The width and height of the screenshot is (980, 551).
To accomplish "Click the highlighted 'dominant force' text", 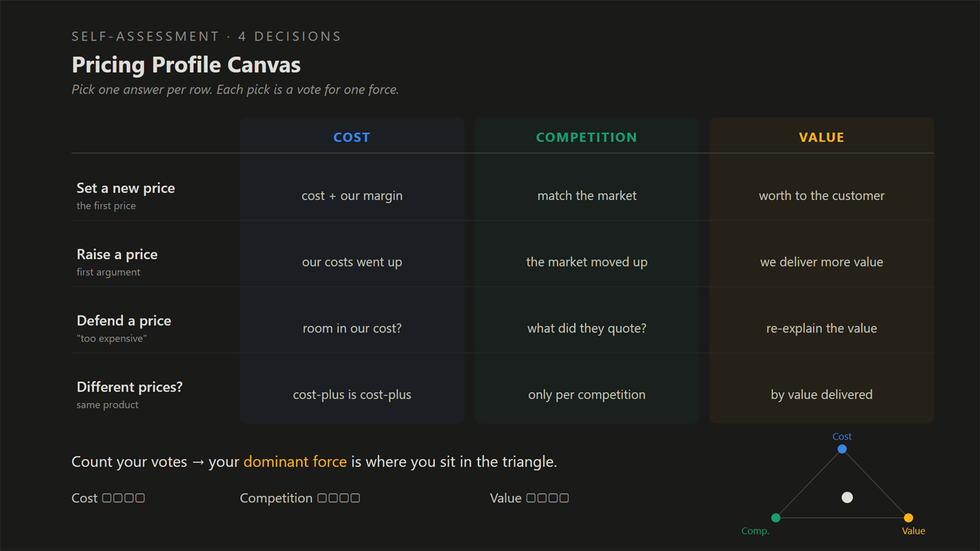I will tap(295, 462).
